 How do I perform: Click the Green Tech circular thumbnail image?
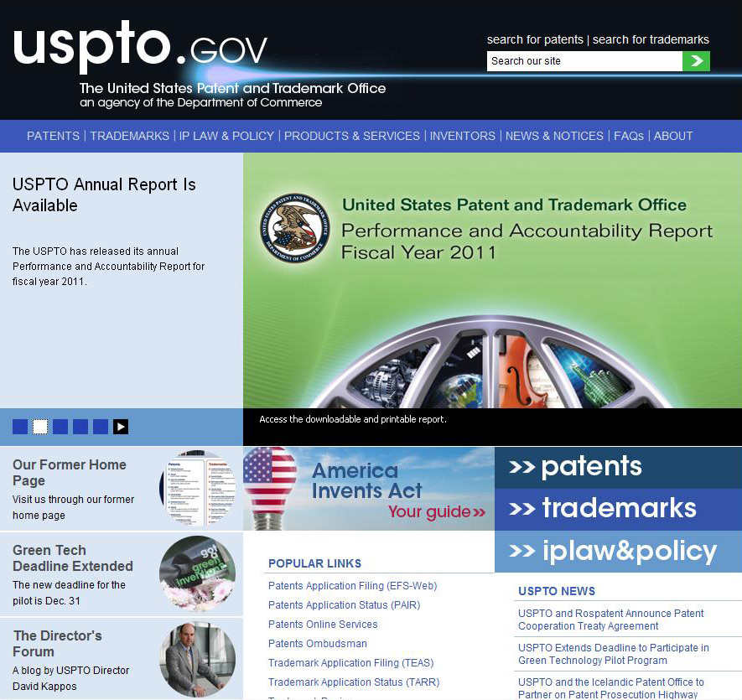198,573
